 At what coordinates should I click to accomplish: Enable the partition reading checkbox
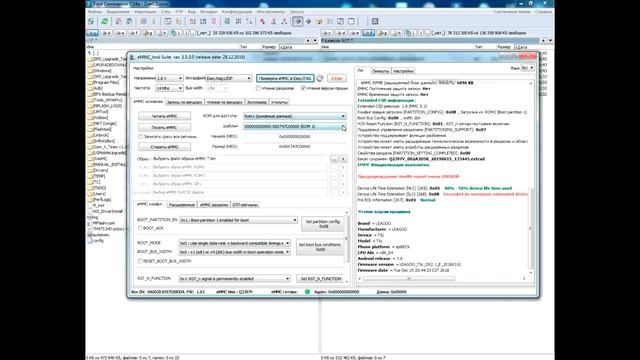point(258,88)
